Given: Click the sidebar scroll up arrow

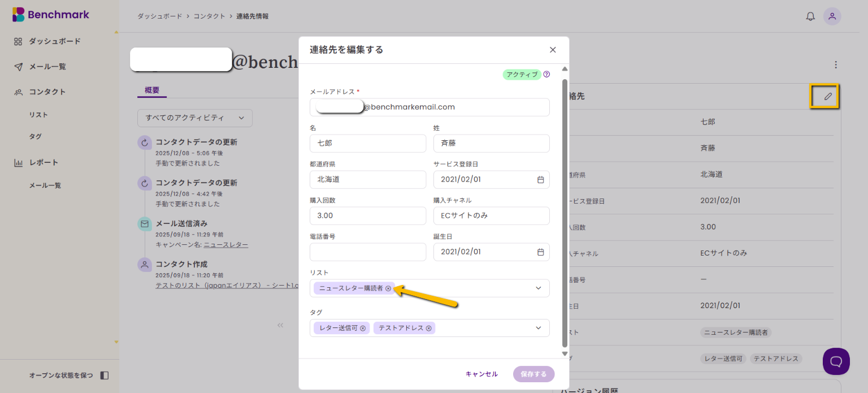Looking at the screenshot, I should 116,32.
